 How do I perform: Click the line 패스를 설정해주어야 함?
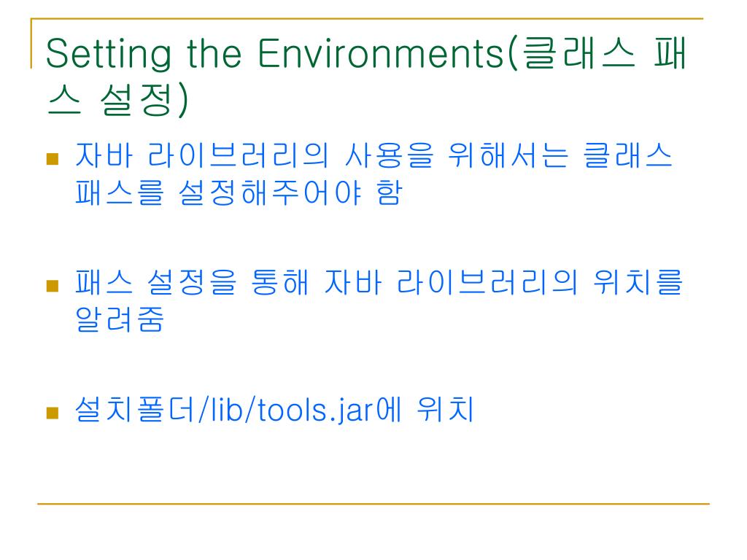[239, 192]
